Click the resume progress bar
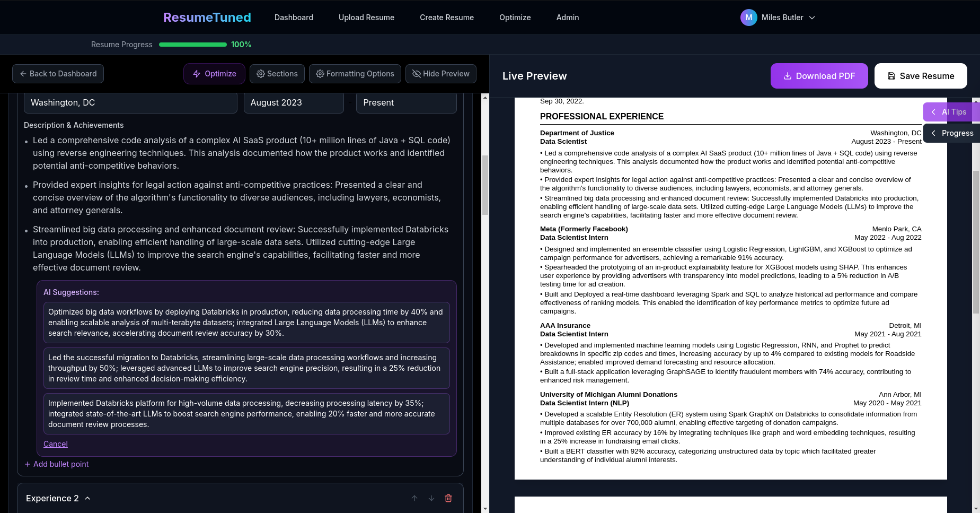The image size is (980, 513). point(193,45)
